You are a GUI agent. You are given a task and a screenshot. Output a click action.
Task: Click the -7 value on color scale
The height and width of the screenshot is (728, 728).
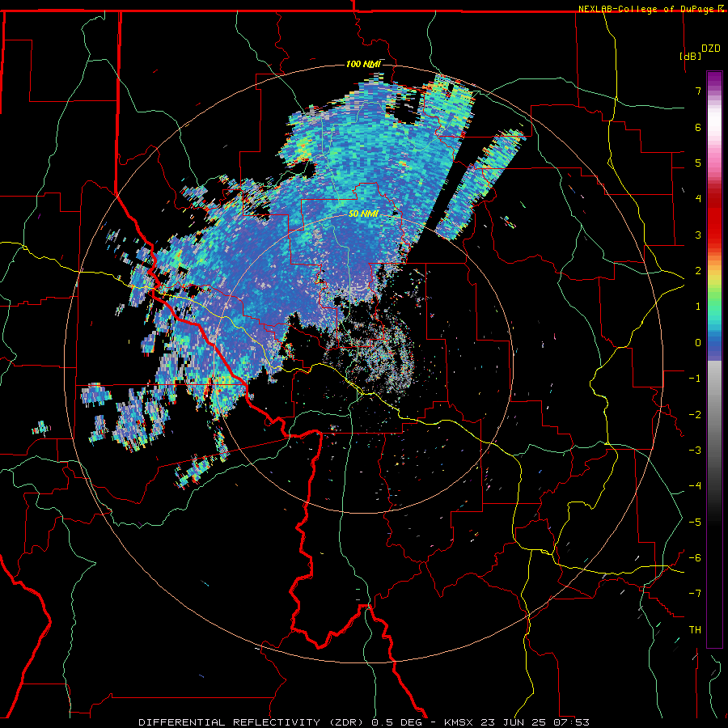(x=695, y=594)
